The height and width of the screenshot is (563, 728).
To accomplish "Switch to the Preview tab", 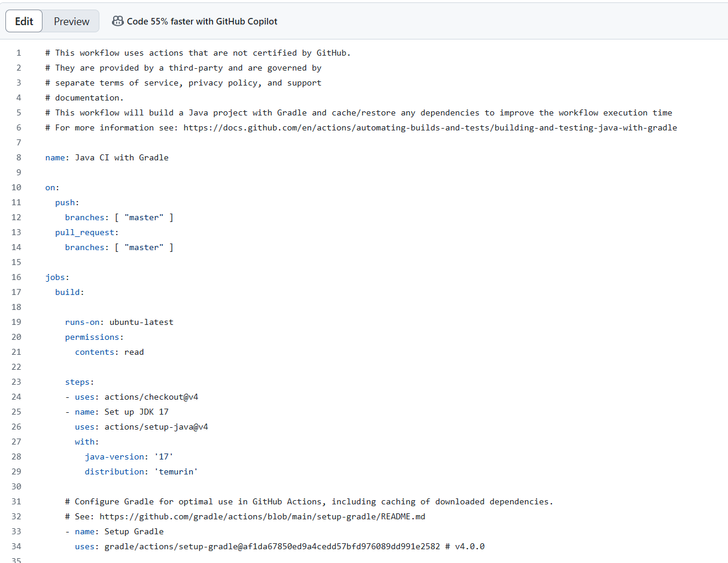I will pyautogui.click(x=71, y=22).
